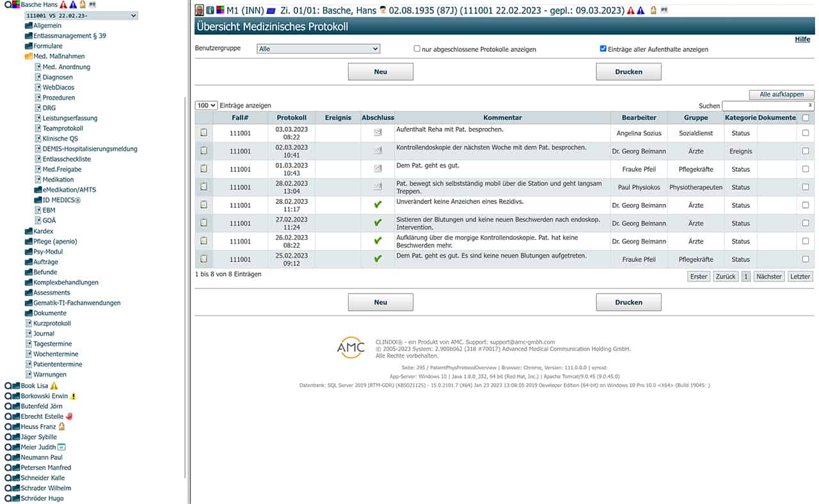Open the document icon of the 03.03.2023 entry
The image size is (819, 504).
[204, 132]
